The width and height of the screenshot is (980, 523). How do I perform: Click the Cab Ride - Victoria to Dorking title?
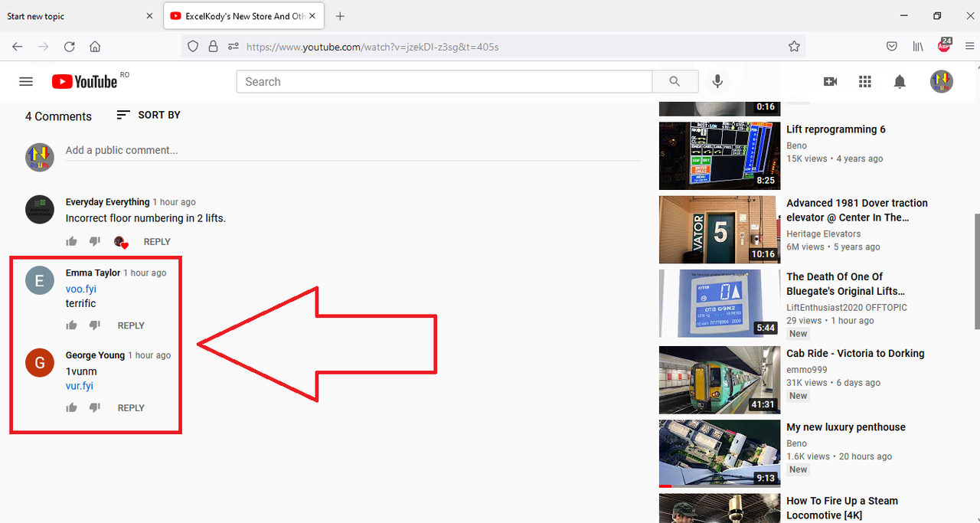tap(855, 353)
